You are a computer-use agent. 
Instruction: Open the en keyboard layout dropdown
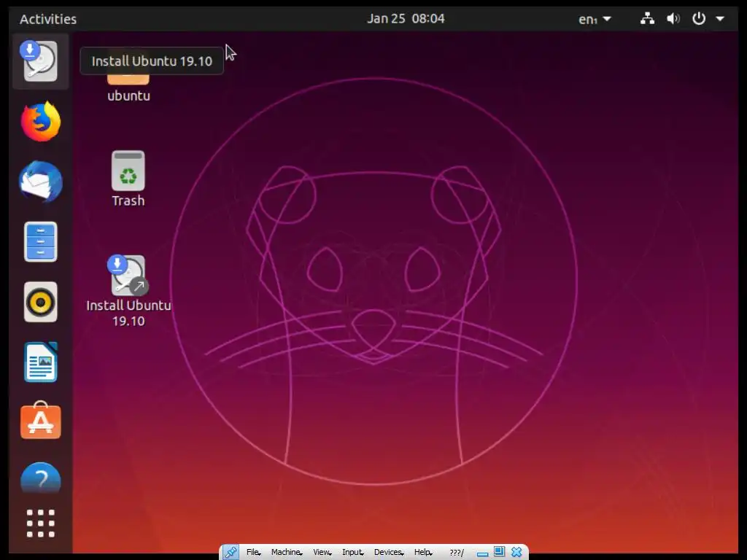pos(595,19)
